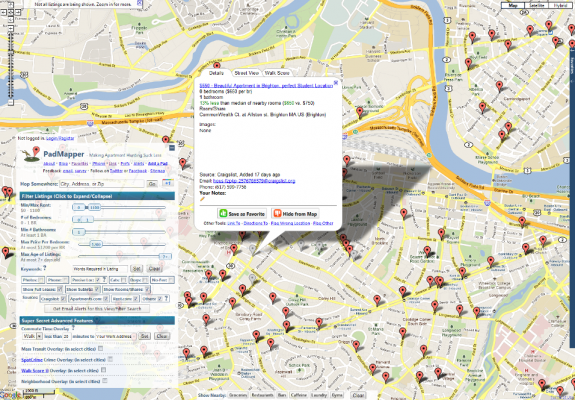Click the Max Price Per Bedroom slider handle
The height and width of the screenshot is (400, 575).
(x=96, y=245)
